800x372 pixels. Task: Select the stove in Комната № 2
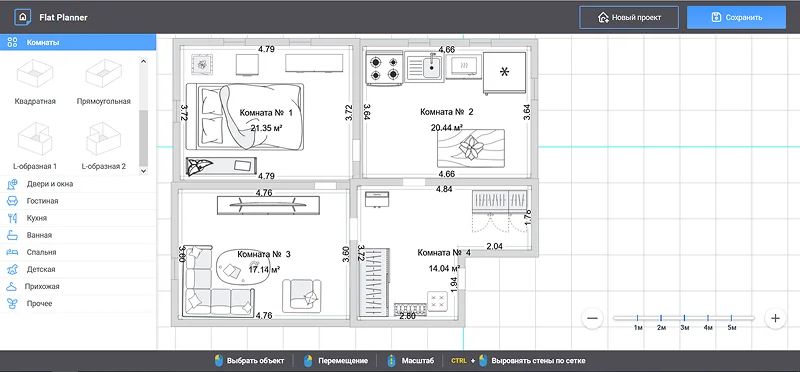[x=385, y=69]
